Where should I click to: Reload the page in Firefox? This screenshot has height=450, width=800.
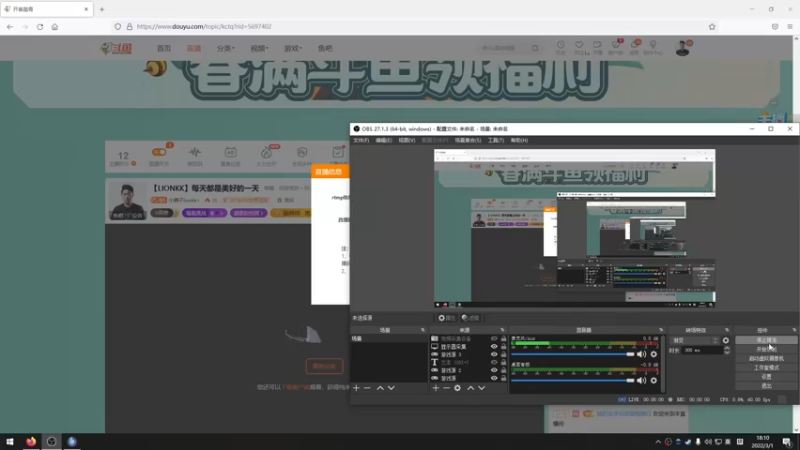40,27
